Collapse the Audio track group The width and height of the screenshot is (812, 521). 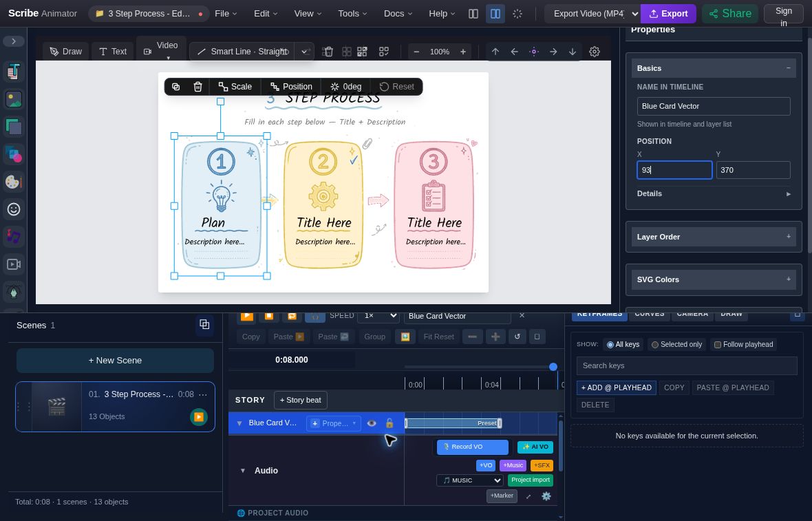pyautogui.click(x=242, y=470)
